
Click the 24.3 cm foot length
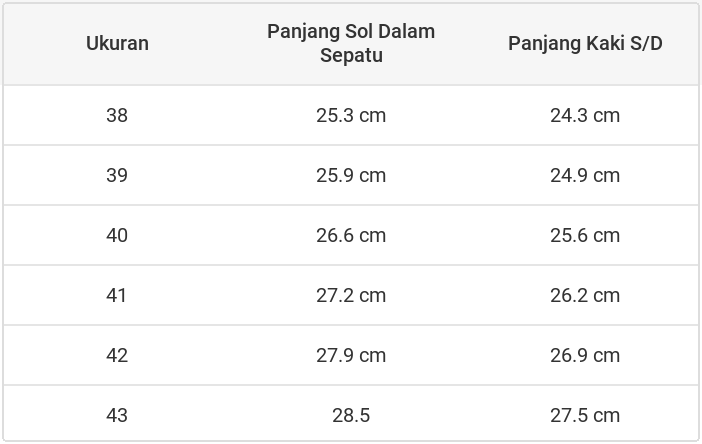tap(585, 115)
